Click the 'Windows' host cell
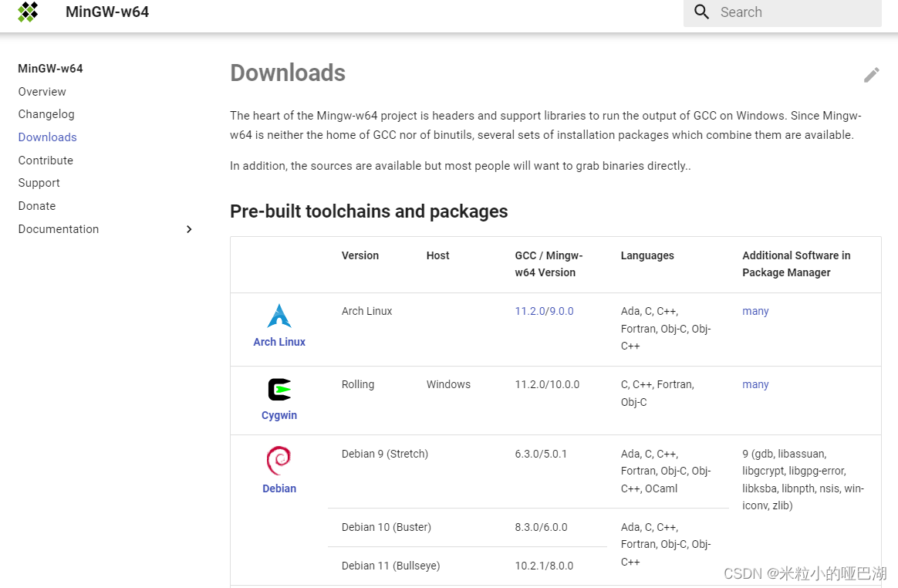 point(448,384)
